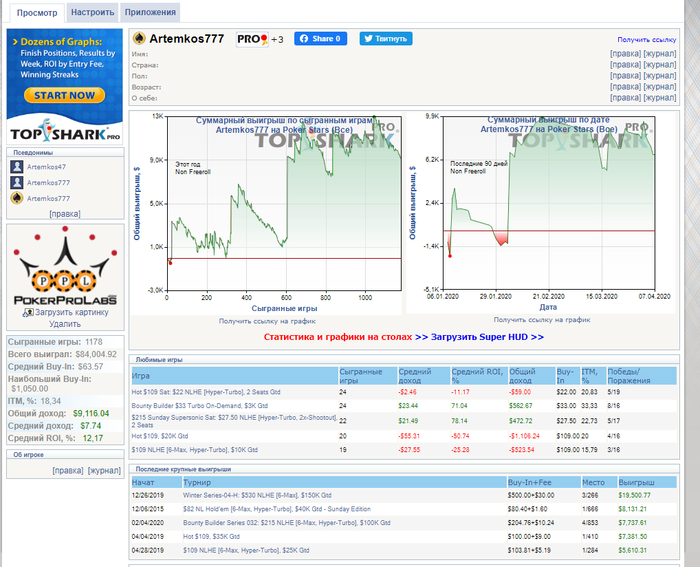This screenshot has height=567, width=700.
Task: Click Получить ссылку at top right
Action: pyautogui.click(x=646, y=40)
